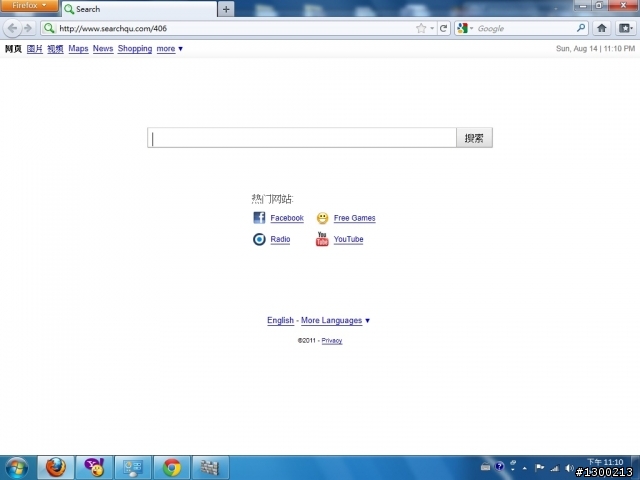Open Yahoo Messenger from the taskbar
The image size is (640, 480).
click(x=94, y=468)
